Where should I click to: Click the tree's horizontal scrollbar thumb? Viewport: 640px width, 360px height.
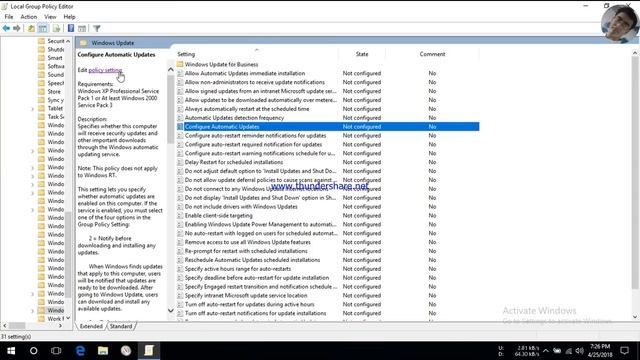tap(17, 326)
